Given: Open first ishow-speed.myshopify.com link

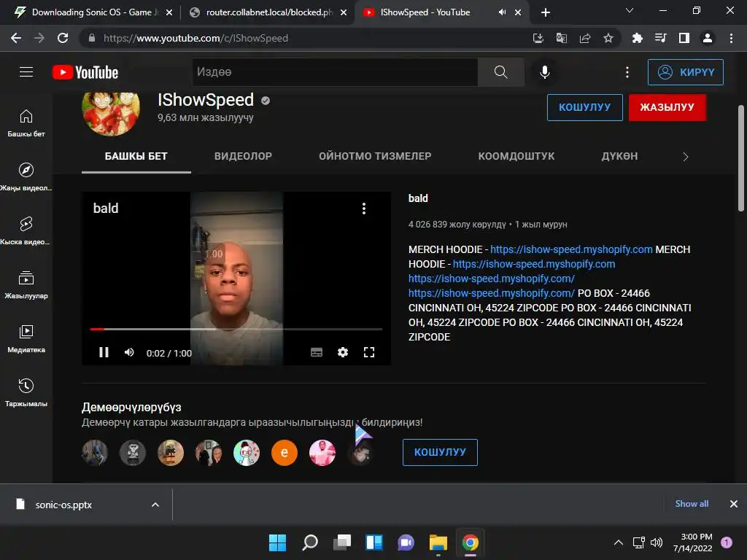Looking at the screenshot, I should click(x=571, y=249).
